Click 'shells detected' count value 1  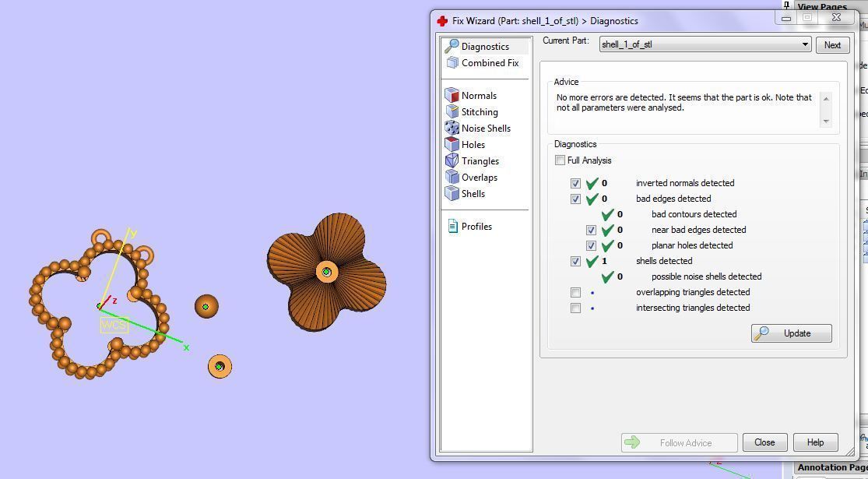point(604,261)
